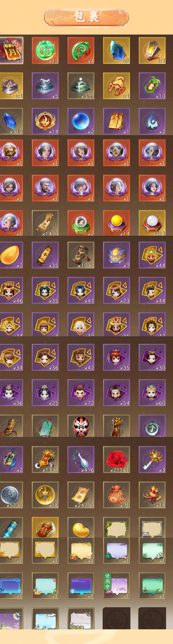The width and height of the screenshot is (173, 644).
Task: Open the Peking opera mask item
Action: 81,426
